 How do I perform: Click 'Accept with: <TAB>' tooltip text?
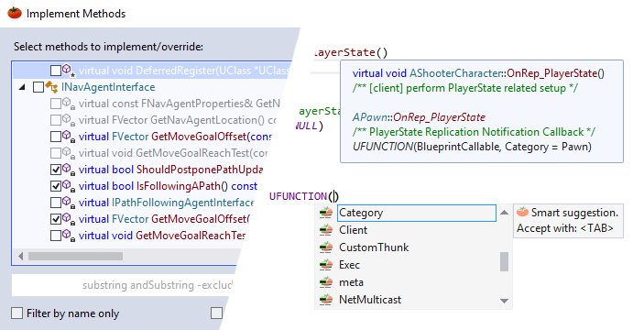coord(565,228)
